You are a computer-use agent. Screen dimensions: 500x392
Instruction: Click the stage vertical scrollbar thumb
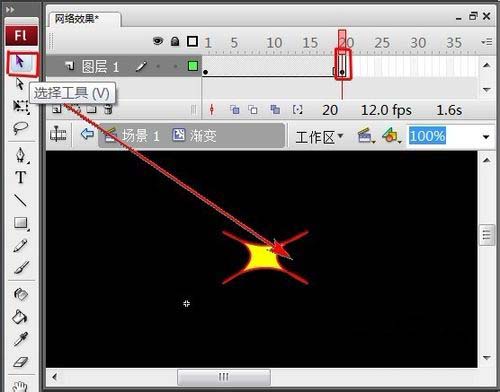coord(487,235)
